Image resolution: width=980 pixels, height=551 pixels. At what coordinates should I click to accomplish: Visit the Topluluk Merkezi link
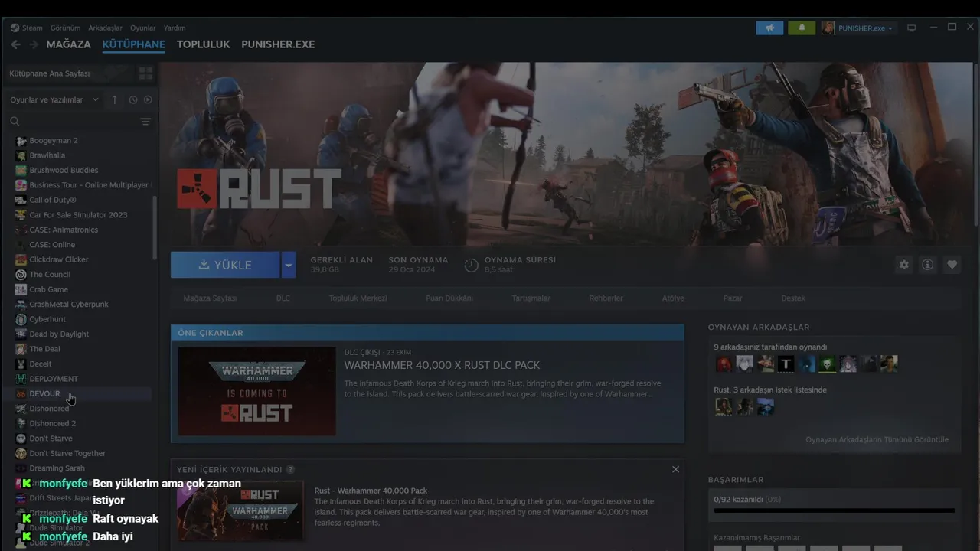click(x=358, y=298)
